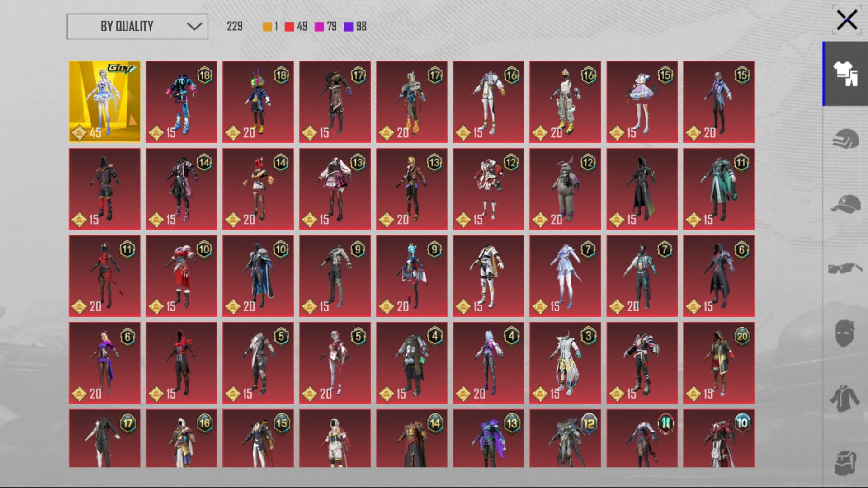Select the blue-badge level 10 red armor
The width and height of the screenshot is (868, 488).
719,438
